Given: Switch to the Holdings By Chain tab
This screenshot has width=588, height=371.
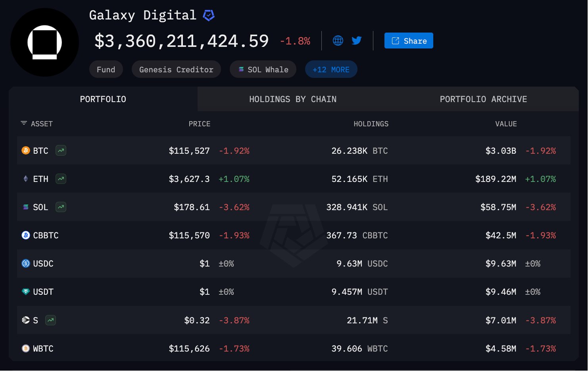Looking at the screenshot, I should pyautogui.click(x=292, y=99).
